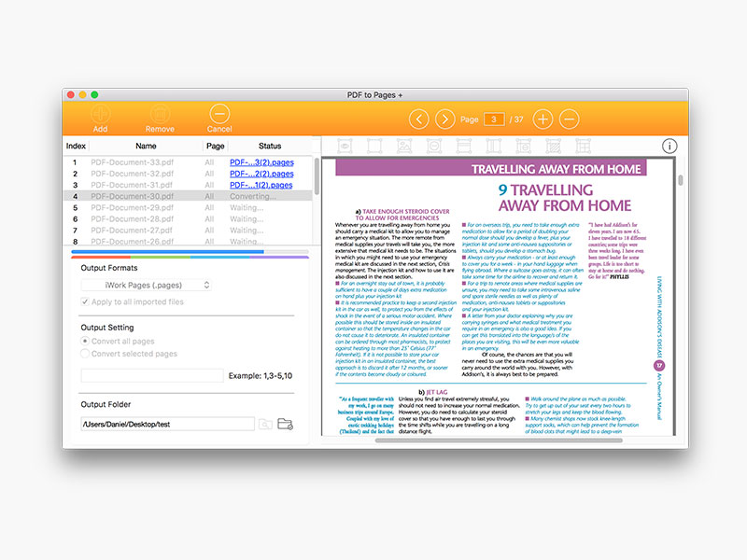Open the PDF-...2(2).pages output link
The width and height of the screenshot is (747, 560).
(261, 174)
